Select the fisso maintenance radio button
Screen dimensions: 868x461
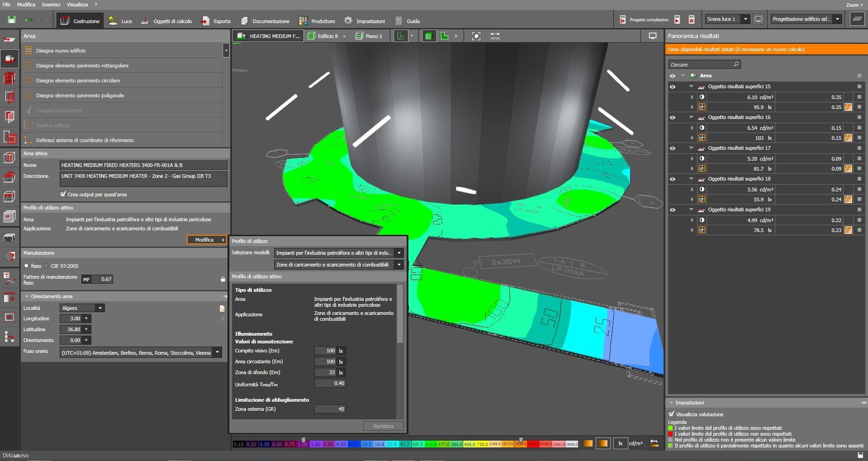coord(27,266)
